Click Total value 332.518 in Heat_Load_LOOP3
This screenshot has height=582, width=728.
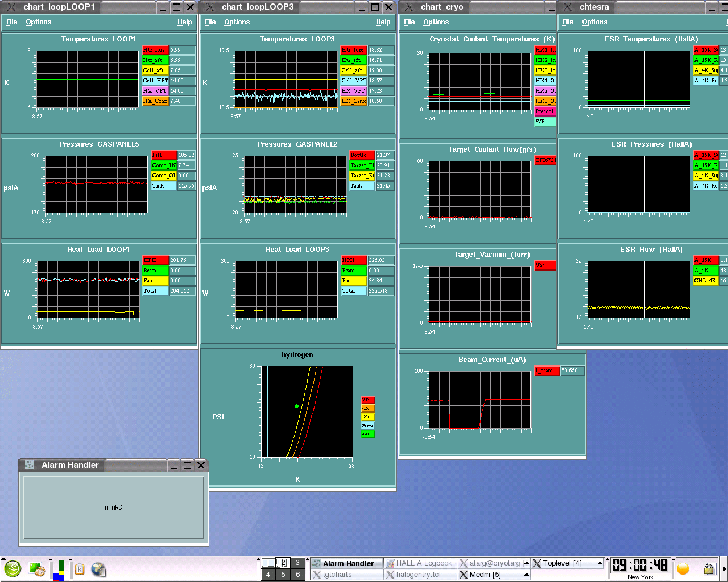(x=380, y=291)
